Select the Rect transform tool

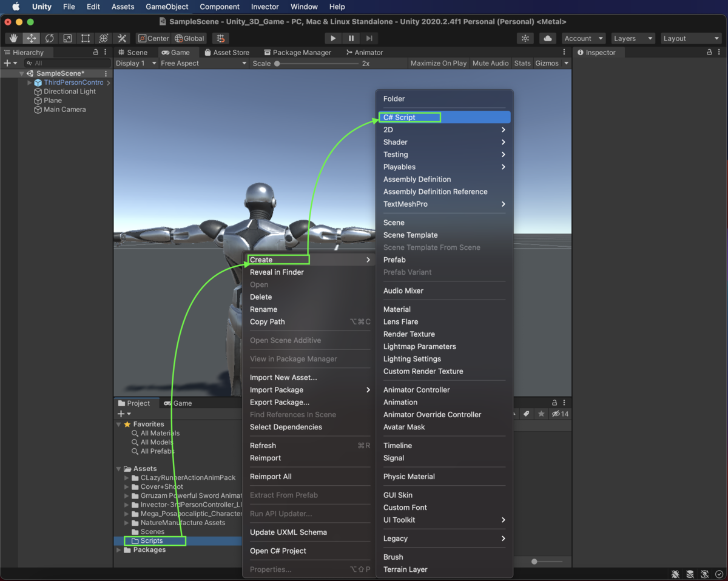tap(86, 38)
